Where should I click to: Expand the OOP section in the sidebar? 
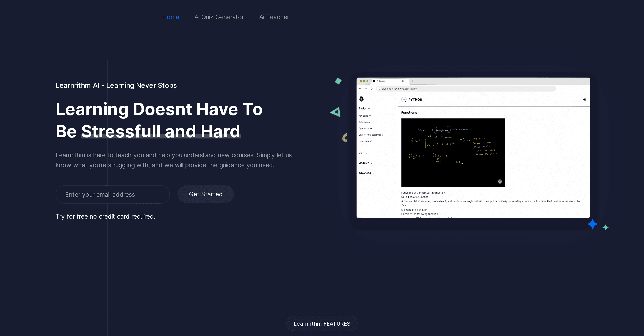point(366,153)
